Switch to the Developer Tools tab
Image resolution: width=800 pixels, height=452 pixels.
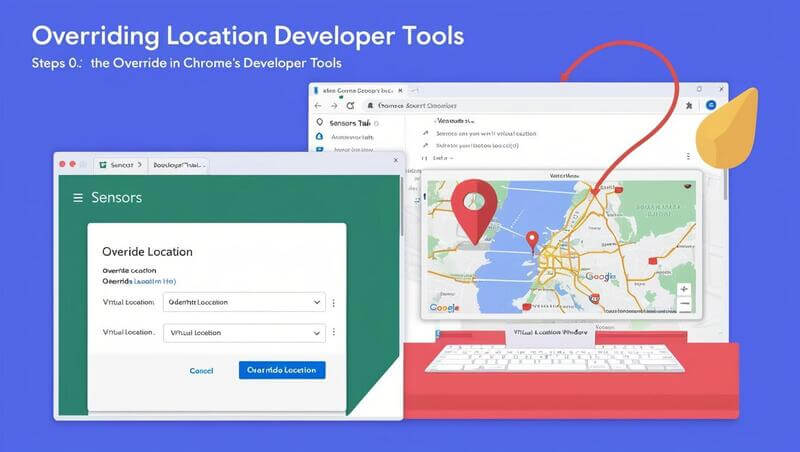[x=179, y=165]
